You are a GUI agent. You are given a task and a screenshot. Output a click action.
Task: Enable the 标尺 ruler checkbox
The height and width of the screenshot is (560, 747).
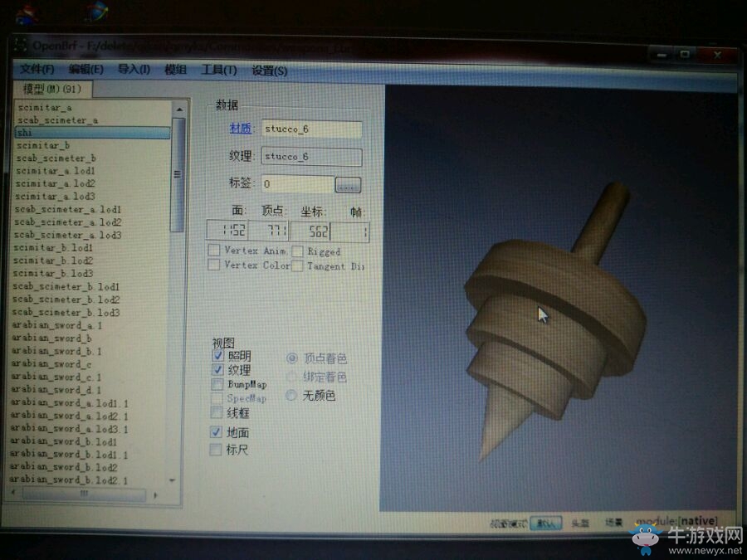point(216,449)
